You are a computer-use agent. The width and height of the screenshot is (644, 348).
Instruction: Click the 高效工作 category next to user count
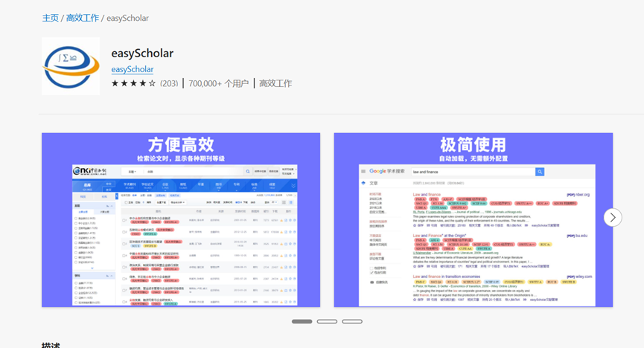[x=275, y=83]
